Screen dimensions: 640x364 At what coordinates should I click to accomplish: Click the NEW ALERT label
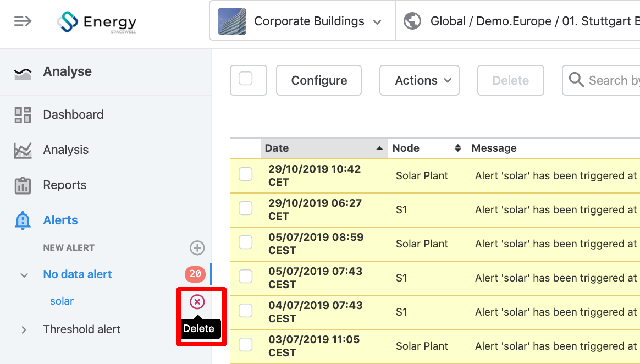(69, 247)
